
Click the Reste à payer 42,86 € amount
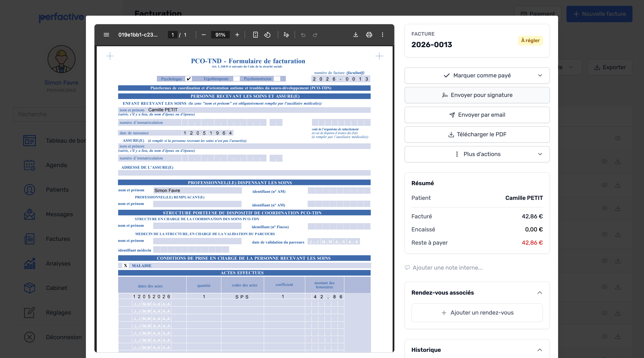532,243
